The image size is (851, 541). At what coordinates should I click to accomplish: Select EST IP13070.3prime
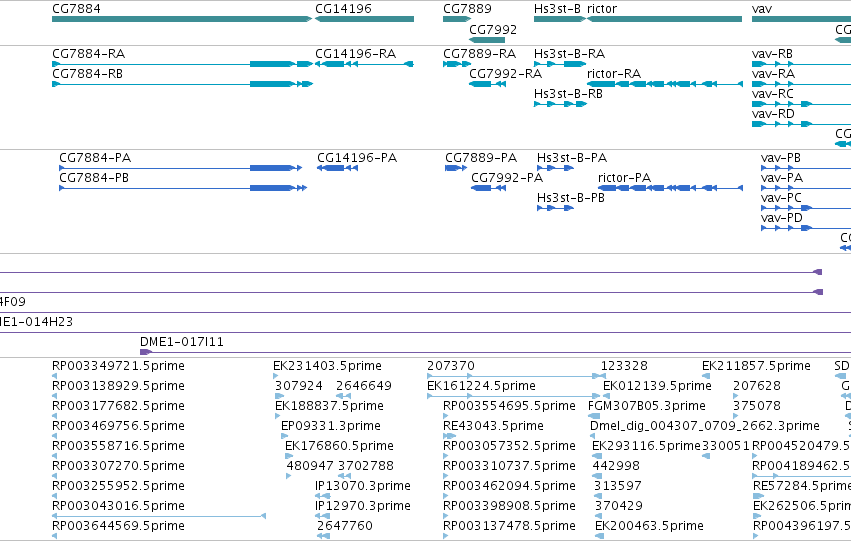pos(363,486)
